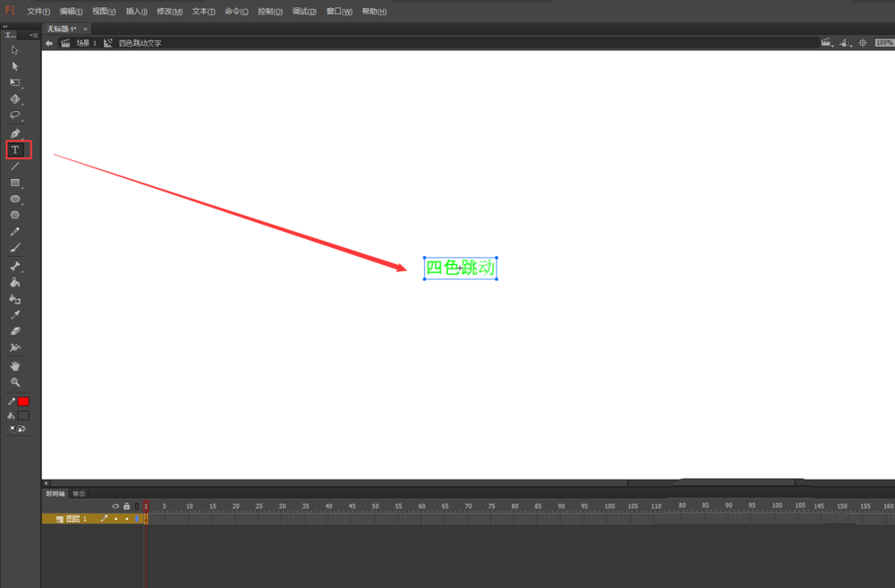The height and width of the screenshot is (588, 895).
Task: Click the center stage icon in edit bar
Action: click(863, 43)
